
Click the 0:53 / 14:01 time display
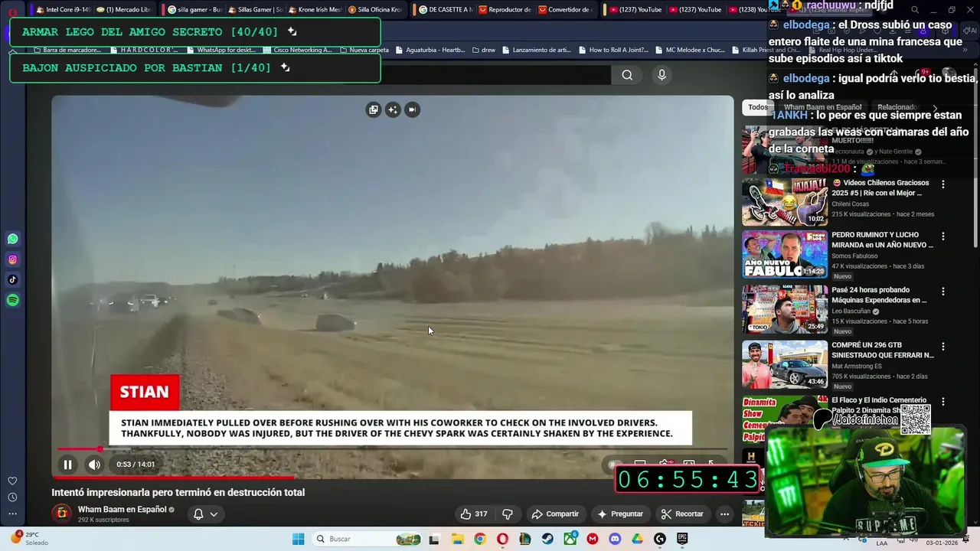pyautogui.click(x=136, y=465)
